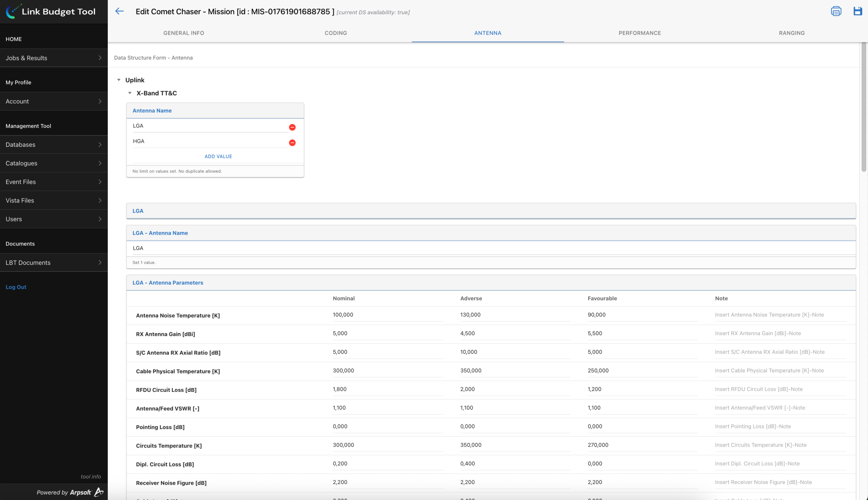Click the ADD VALUE button
The width and height of the screenshot is (868, 500).
coord(218,156)
